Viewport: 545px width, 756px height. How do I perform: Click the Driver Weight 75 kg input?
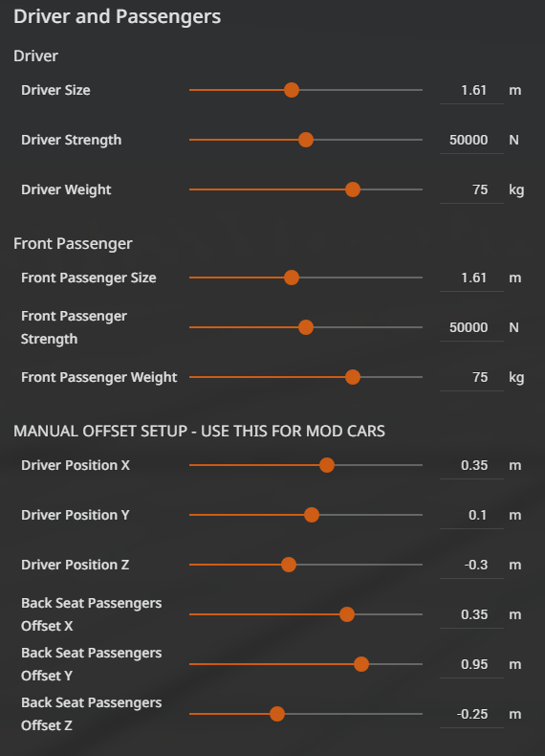[x=471, y=190]
